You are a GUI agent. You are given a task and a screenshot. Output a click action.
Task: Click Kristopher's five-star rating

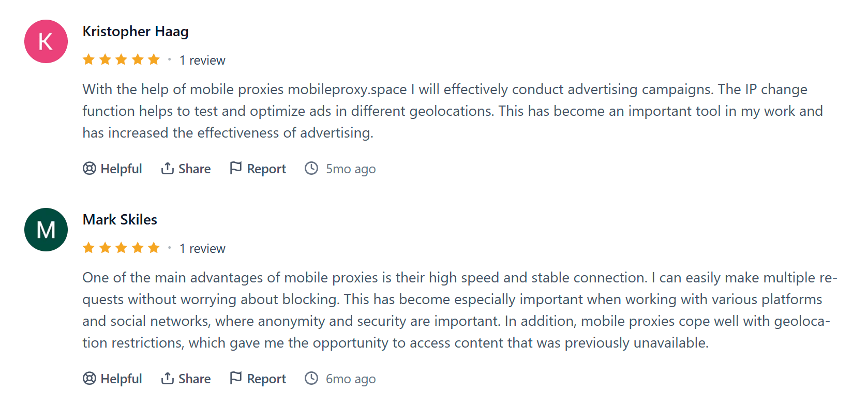point(121,60)
